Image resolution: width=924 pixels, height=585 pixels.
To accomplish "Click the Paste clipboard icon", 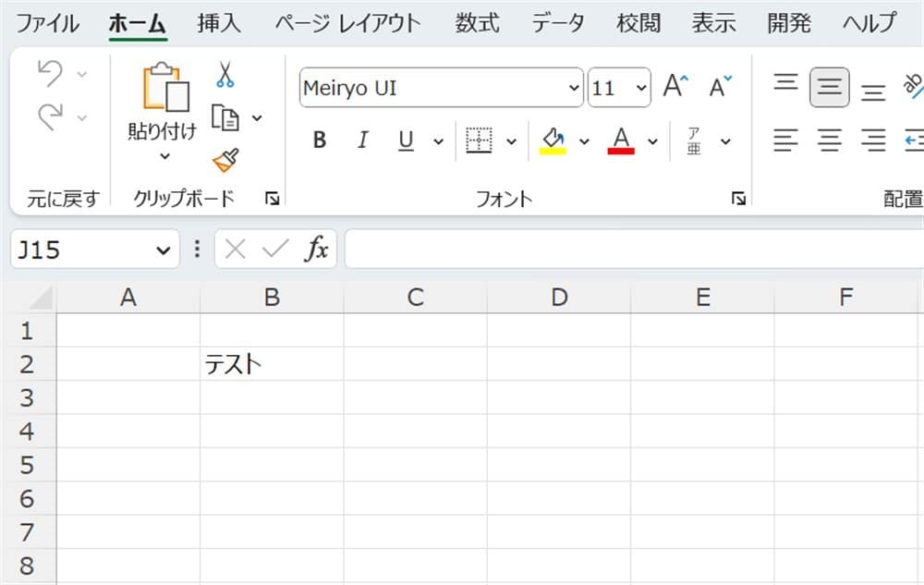I will pos(164,89).
